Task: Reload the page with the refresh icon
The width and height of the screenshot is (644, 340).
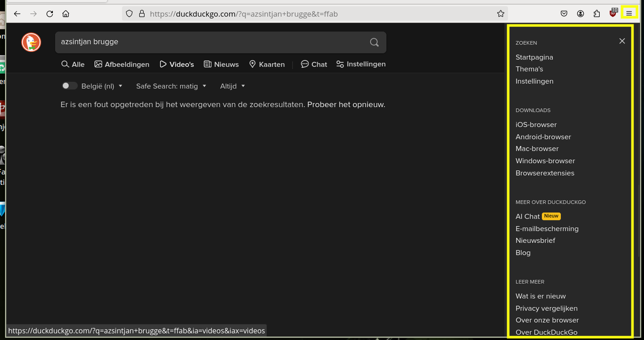Action: tap(49, 14)
